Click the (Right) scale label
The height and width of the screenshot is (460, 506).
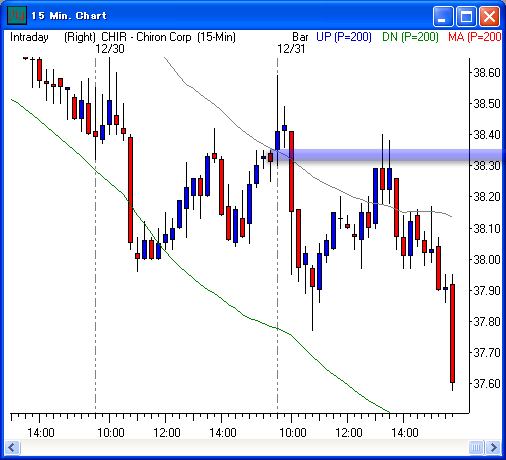coord(80,37)
